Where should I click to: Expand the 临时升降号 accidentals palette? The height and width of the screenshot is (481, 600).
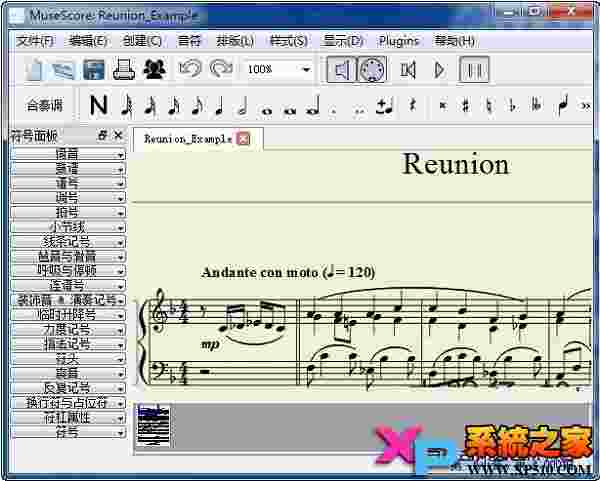tap(68, 315)
